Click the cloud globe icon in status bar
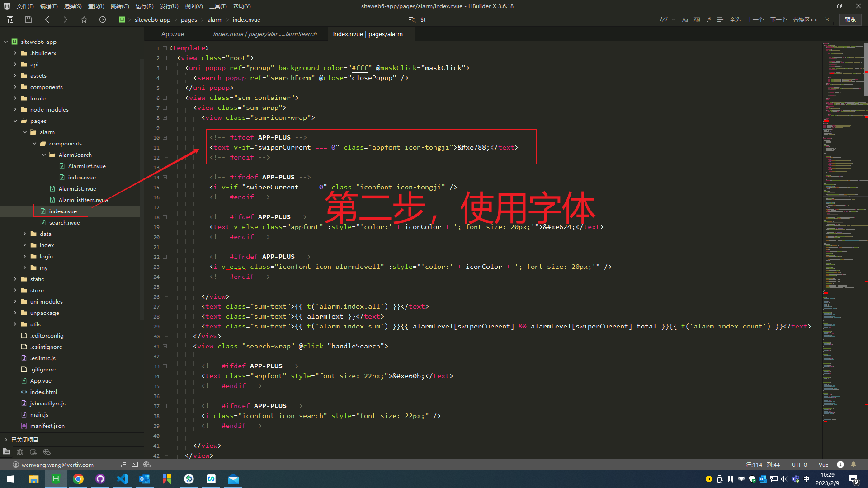868x488 pixels. (147, 465)
